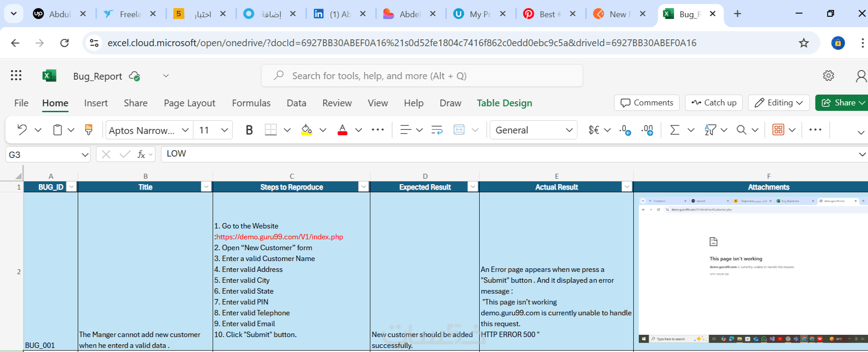Image resolution: width=868 pixels, height=352 pixels.
Task: Open the General number format dropdown
Action: click(533, 130)
